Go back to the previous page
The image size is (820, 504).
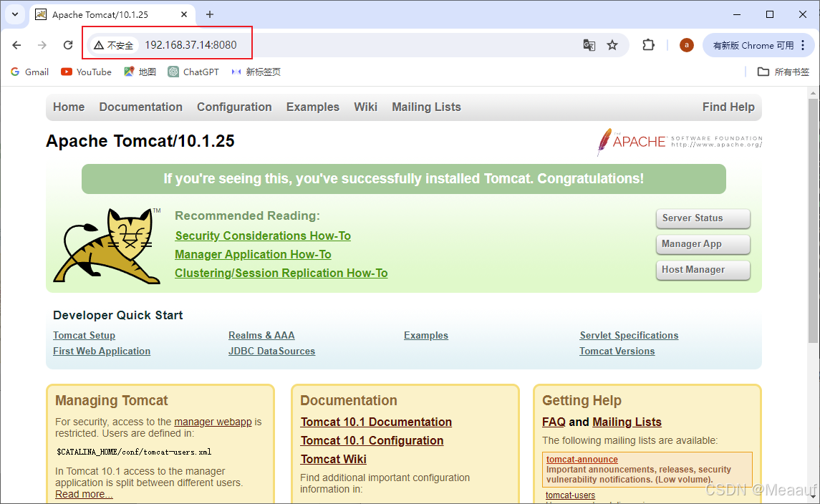16,46
